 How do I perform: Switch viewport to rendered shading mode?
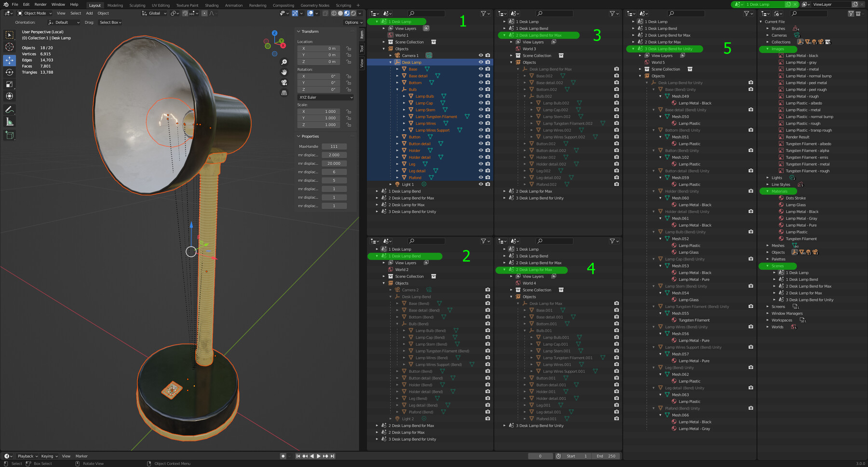353,14
